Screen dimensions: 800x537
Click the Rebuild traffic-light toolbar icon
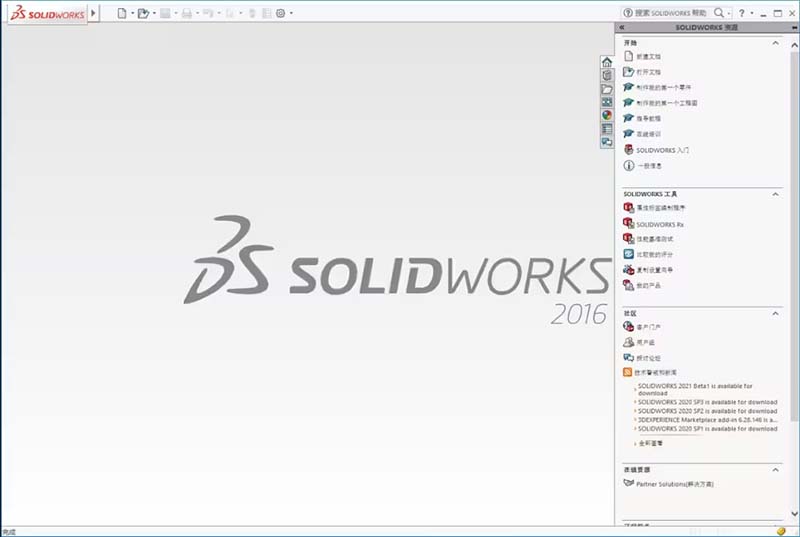click(252, 13)
